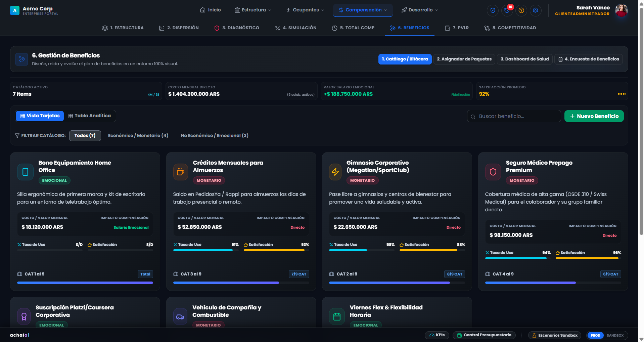Switch to Vista Tarjetas view
644x342 pixels.
(40, 116)
